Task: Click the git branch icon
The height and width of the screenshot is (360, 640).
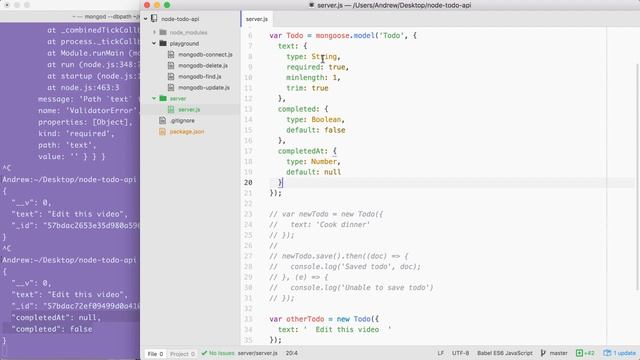Action: point(543,353)
